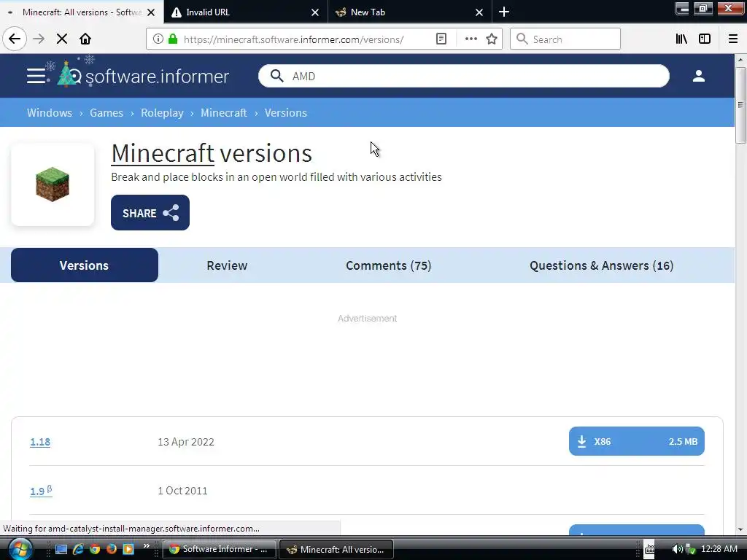Open version 1.9 beta link
747x560 pixels.
coord(41,491)
